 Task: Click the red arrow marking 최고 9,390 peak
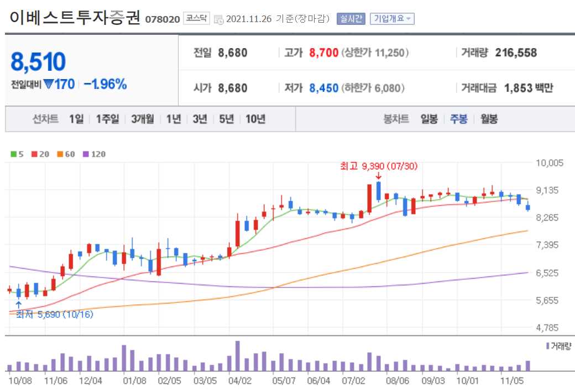click(x=378, y=177)
